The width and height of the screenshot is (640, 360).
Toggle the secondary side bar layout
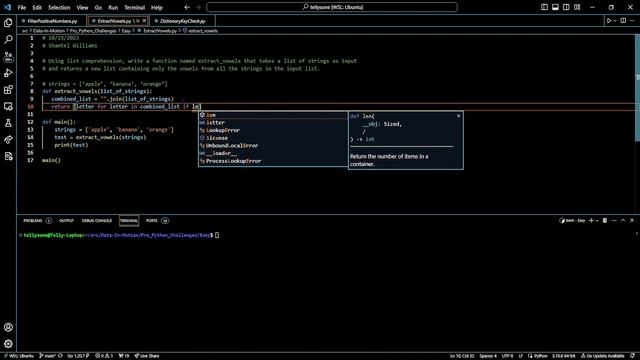[x=566, y=7]
